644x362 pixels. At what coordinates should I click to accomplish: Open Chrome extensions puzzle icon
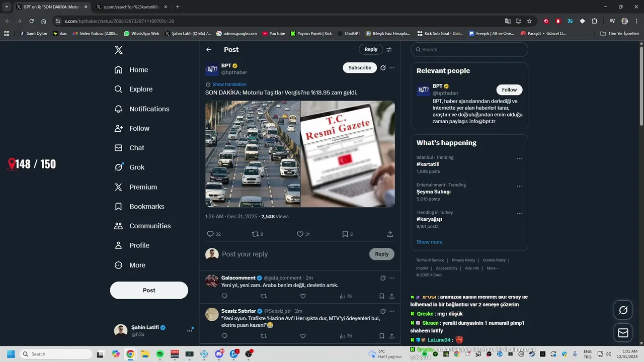[x=594, y=21]
